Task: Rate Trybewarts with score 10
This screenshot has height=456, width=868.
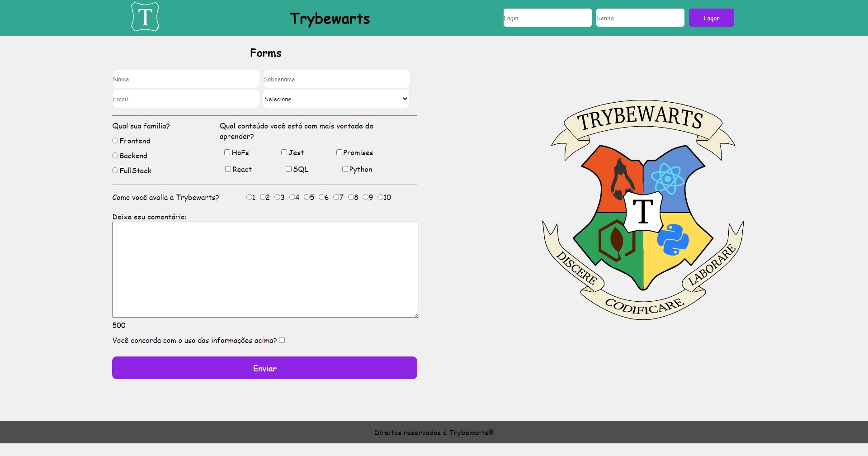Action: (x=380, y=197)
